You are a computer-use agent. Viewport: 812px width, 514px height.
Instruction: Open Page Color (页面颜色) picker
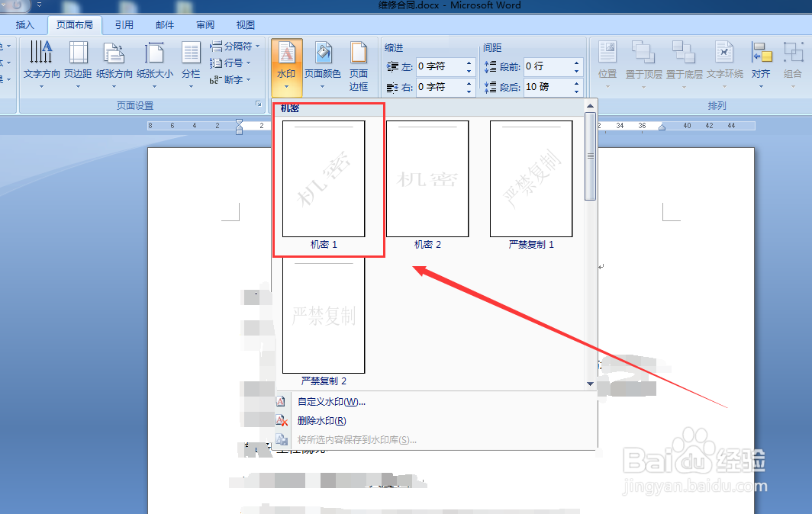click(323, 66)
